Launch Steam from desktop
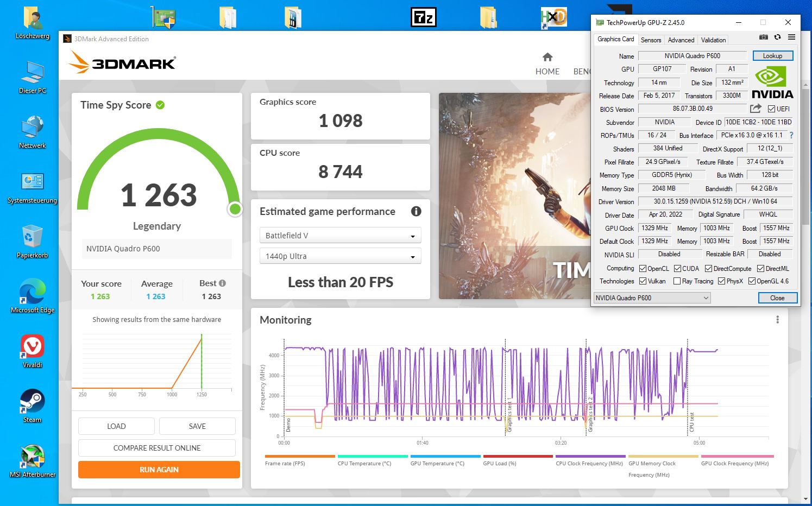The height and width of the screenshot is (506, 812). pyautogui.click(x=32, y=406)
